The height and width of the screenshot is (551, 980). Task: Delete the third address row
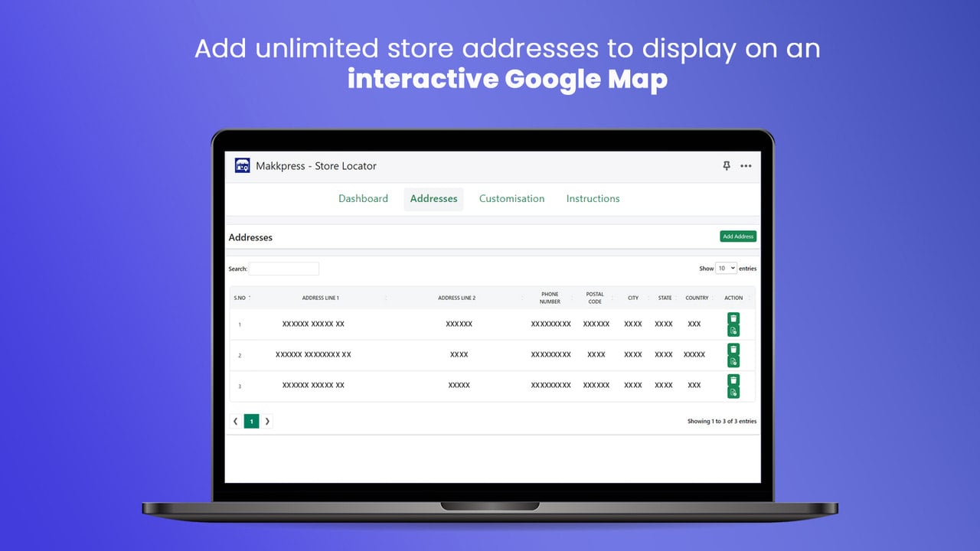[733, 380]
